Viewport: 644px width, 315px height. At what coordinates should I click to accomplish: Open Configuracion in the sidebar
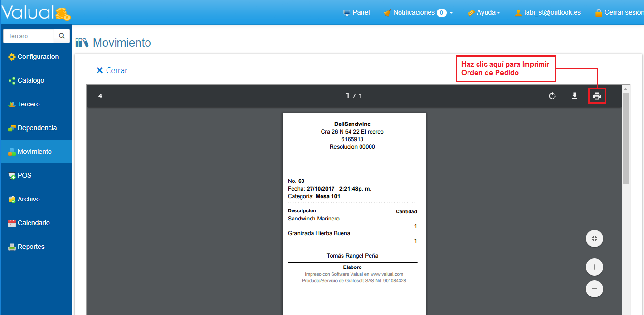(x=38, y=57)
